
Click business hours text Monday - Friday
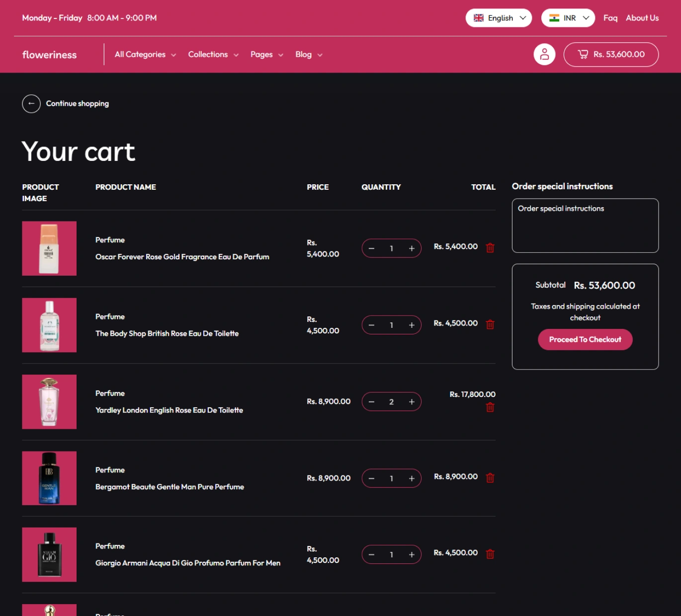tap(52, 18)
